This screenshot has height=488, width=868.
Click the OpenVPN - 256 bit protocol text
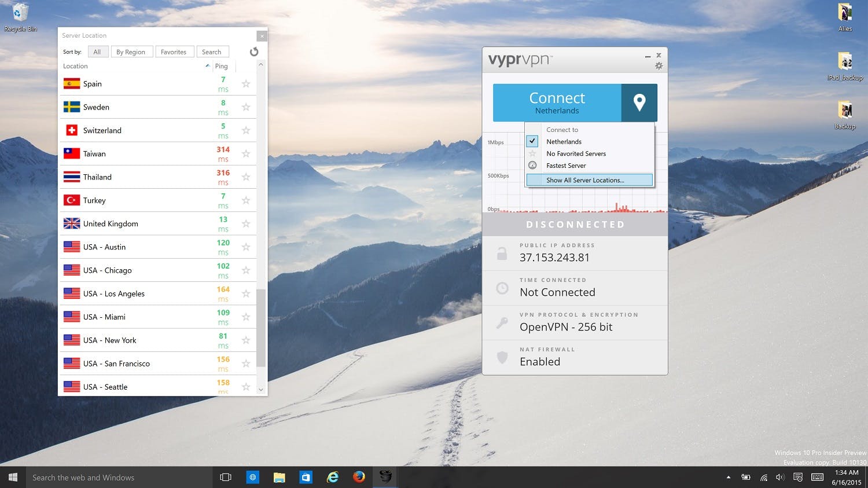click(x=566, y=327)
